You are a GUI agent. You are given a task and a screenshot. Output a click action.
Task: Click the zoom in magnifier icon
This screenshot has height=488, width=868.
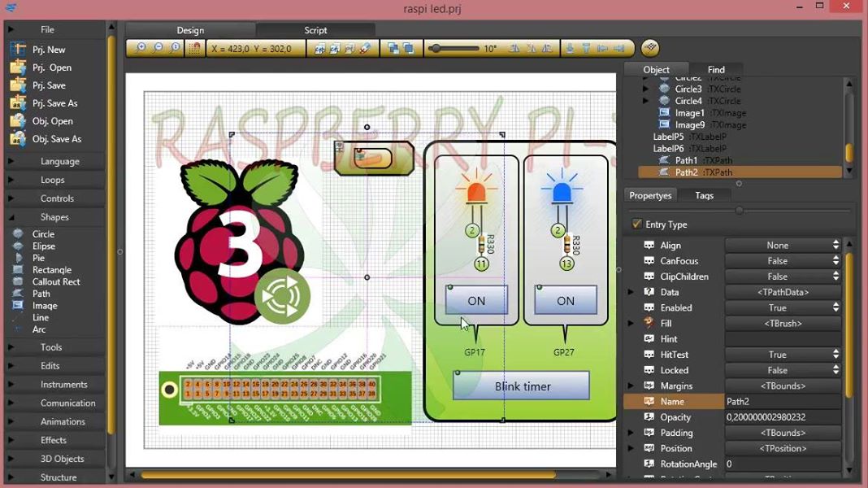click(141, 48)
